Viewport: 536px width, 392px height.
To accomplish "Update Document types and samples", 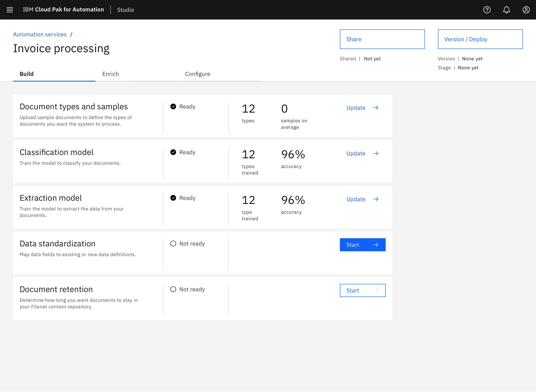I will point(356,108).
